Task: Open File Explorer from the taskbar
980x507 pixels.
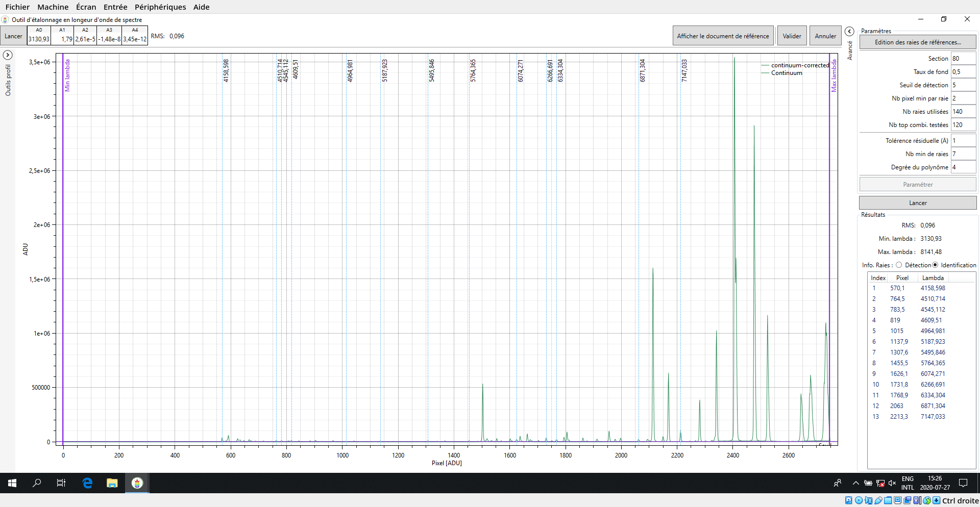Action: [112, 483]
